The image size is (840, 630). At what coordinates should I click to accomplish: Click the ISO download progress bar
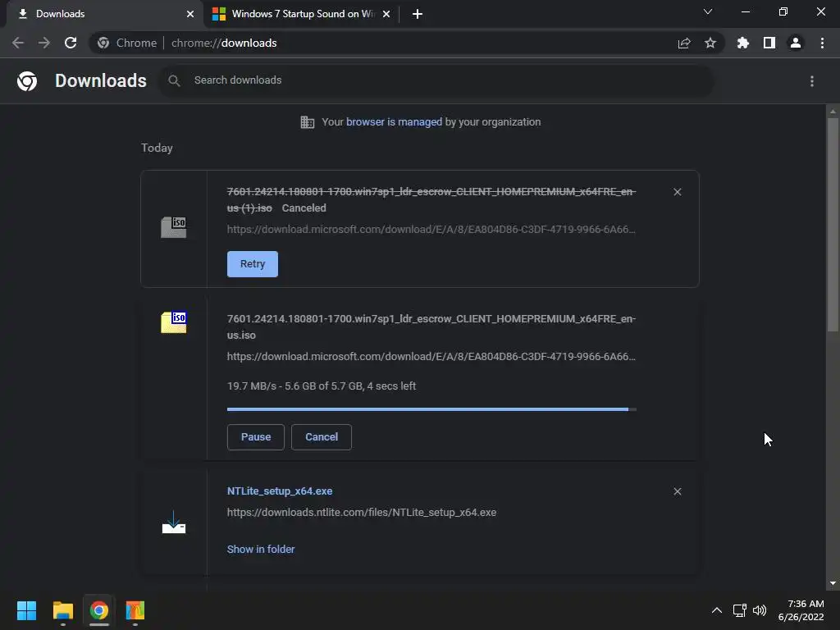431,409
